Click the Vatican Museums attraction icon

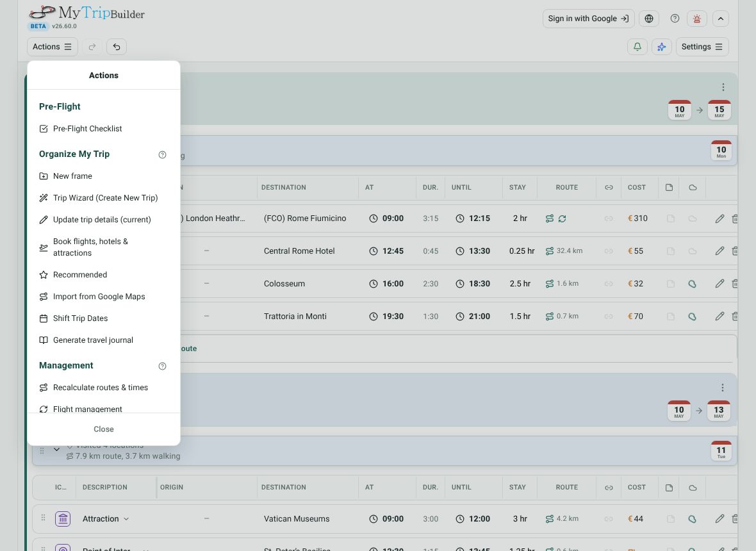click(x=63, y=519)
